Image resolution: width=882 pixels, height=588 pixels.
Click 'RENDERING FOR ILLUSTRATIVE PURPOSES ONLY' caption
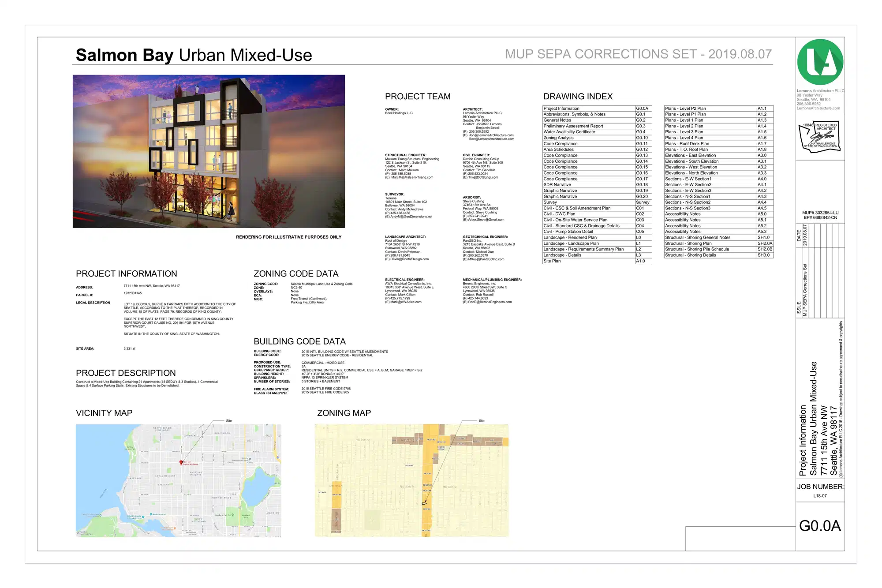coord(289,237)
